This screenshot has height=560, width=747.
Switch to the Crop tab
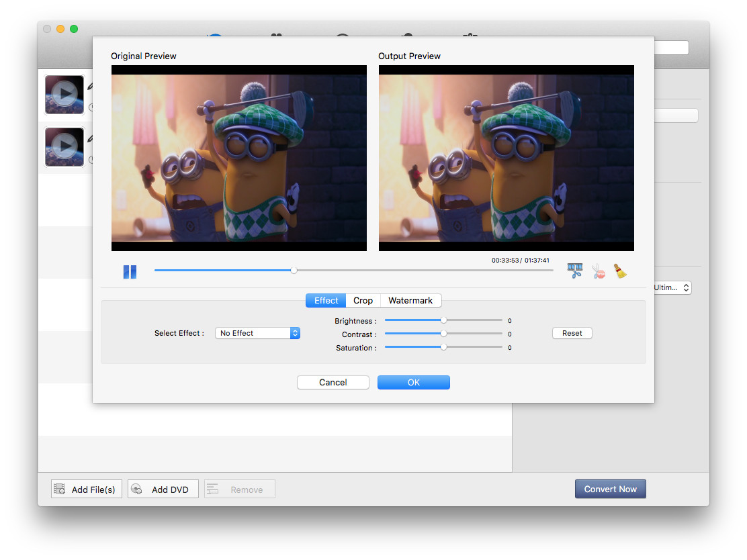pyautogui.click(x=363, y=300)
